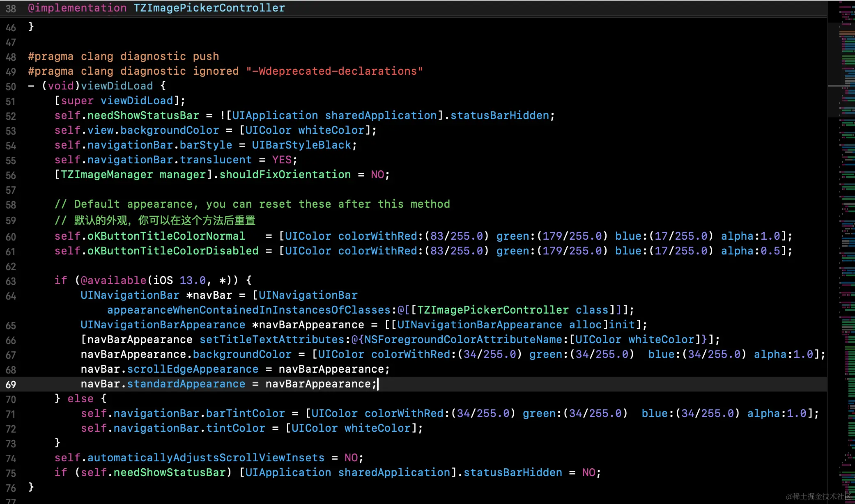Place cursor on UIBarStyleBlack constant
The width and height of the screenshot is (855, 504).
(x=301, y=145)
